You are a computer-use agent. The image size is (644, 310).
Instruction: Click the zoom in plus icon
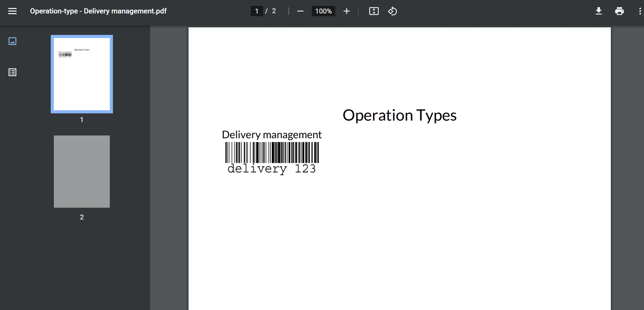(x=347, y=11)
